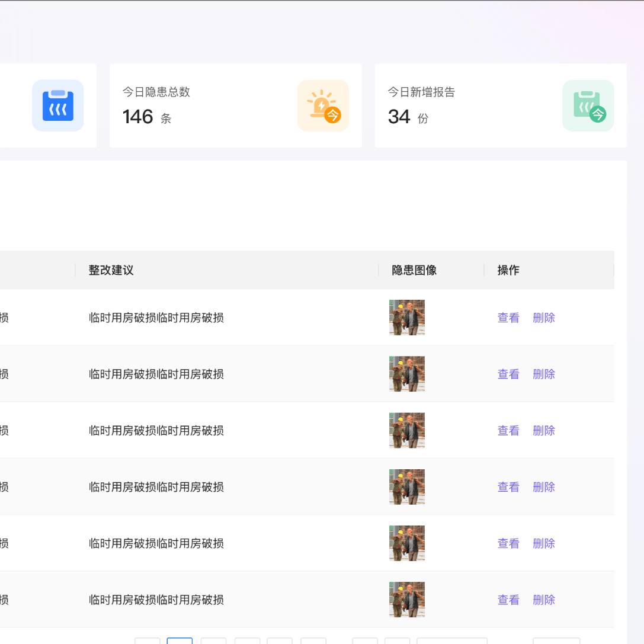The height and width of the screenshot is (644, 644).
Task: Open the hazard image thumbnail in row one
Action: 407,318
